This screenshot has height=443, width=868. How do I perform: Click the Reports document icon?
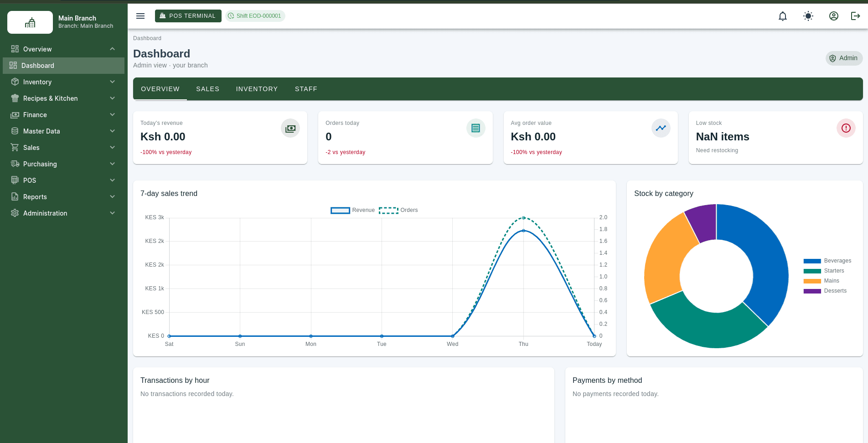(15, 197)
